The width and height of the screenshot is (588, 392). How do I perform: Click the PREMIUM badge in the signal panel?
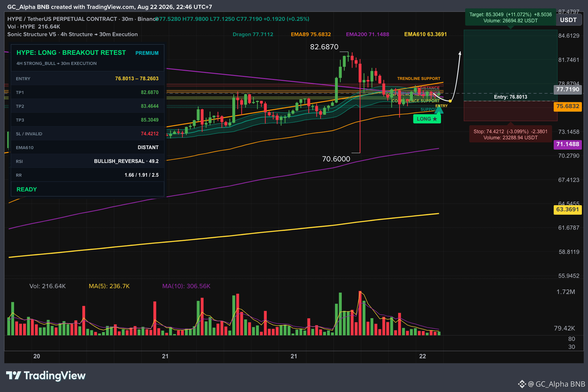147,53
